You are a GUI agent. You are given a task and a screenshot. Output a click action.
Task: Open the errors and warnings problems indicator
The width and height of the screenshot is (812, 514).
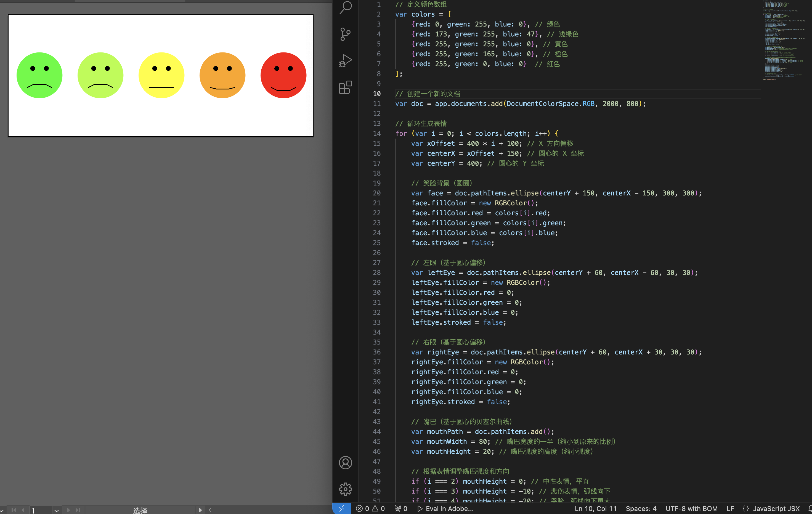(x=370, y=508)
